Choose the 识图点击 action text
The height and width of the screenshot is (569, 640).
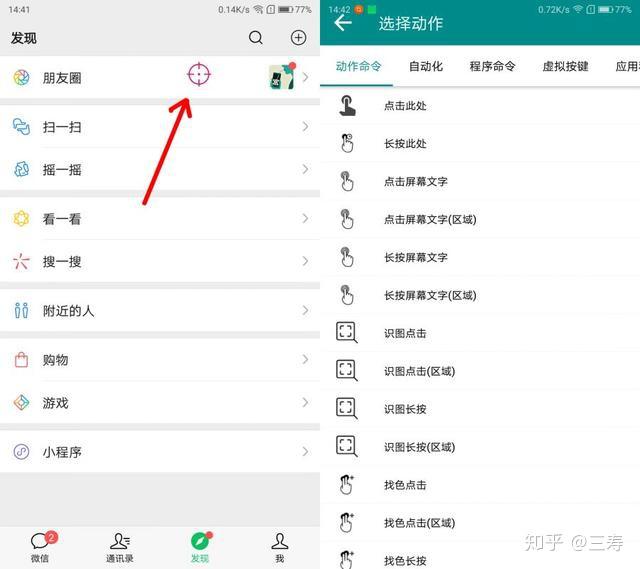405,333
